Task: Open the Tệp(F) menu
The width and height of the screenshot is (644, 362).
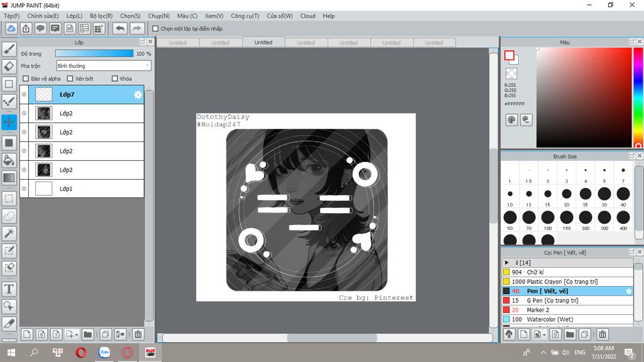Action: click(x=11, y=16)
